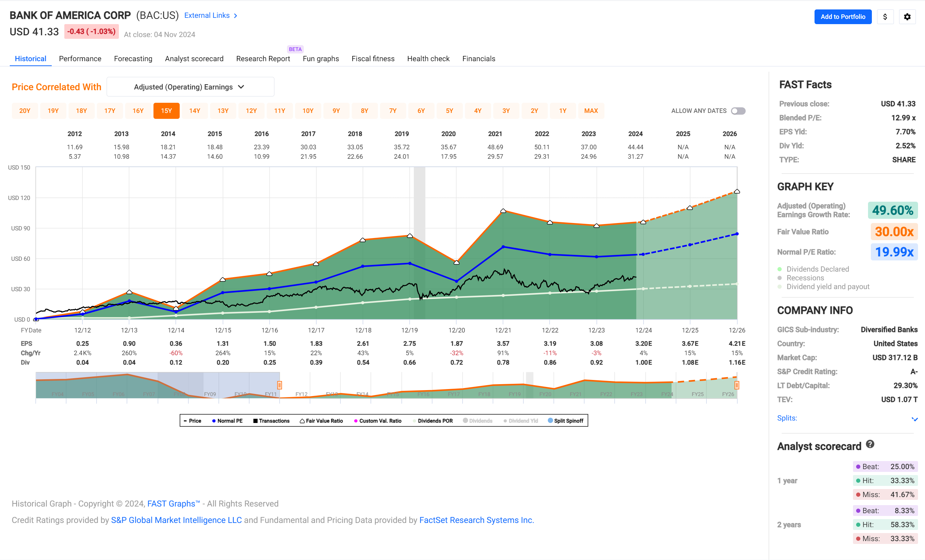Select the 7Y time range button
Screen dimensions: 925x560
(x=393, y=111)
